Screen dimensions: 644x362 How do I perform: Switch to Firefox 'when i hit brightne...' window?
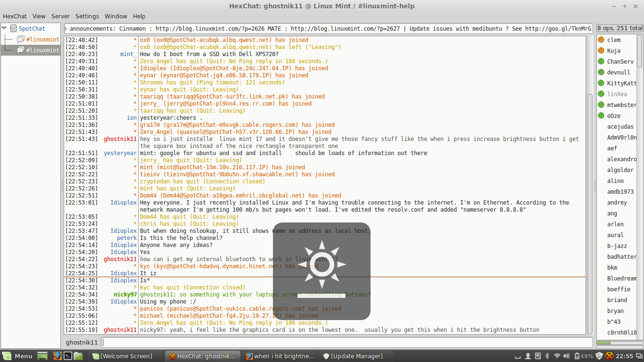tap(280, 356)
